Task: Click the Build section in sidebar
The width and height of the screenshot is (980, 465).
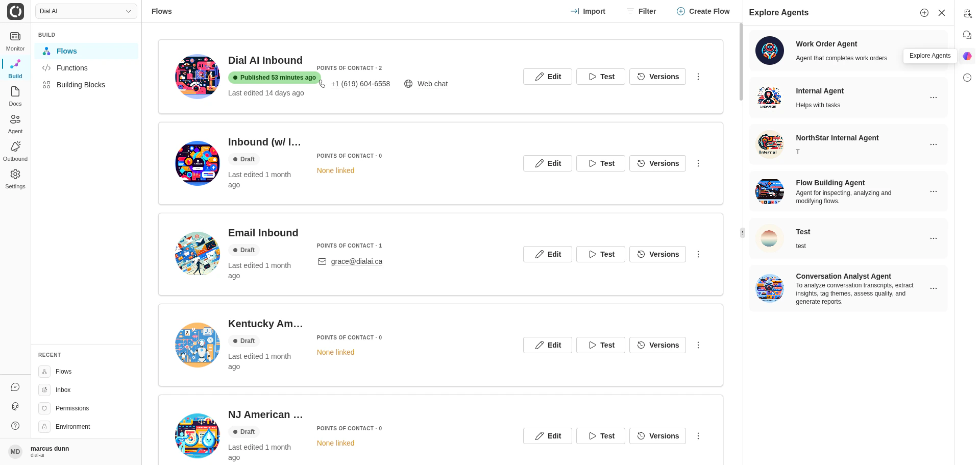Action: (x=15, y=69)
